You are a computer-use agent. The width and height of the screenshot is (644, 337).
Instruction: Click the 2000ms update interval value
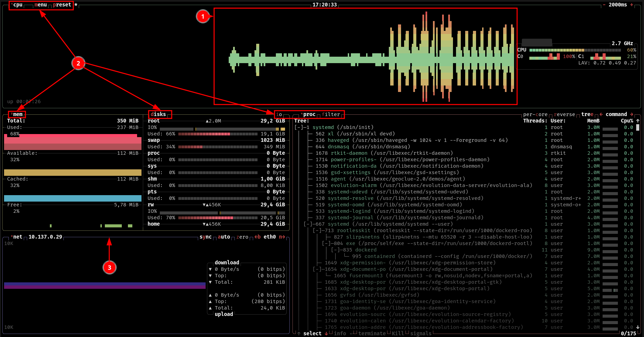click(618, 5)
